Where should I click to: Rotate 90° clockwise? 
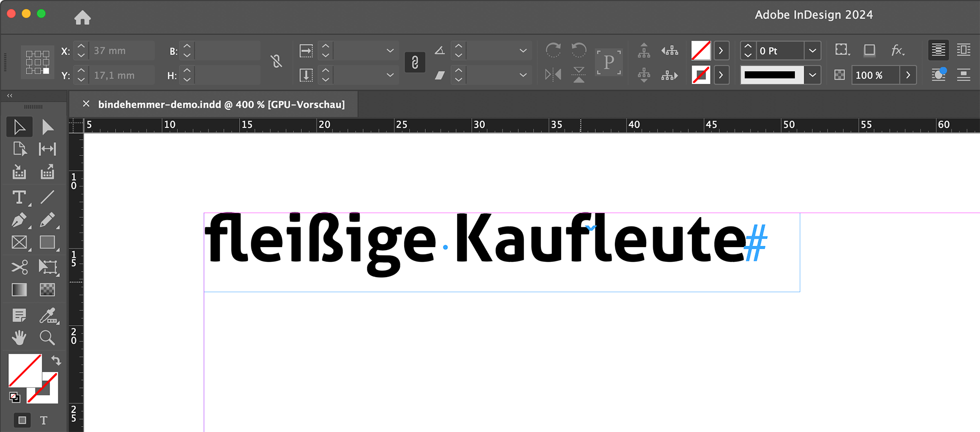(x=553, y=50)
